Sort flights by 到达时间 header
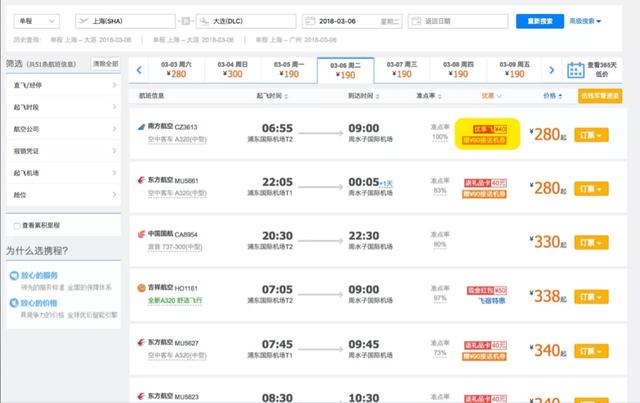This screenshot has width=640, height=403. [x=363, y=96]
